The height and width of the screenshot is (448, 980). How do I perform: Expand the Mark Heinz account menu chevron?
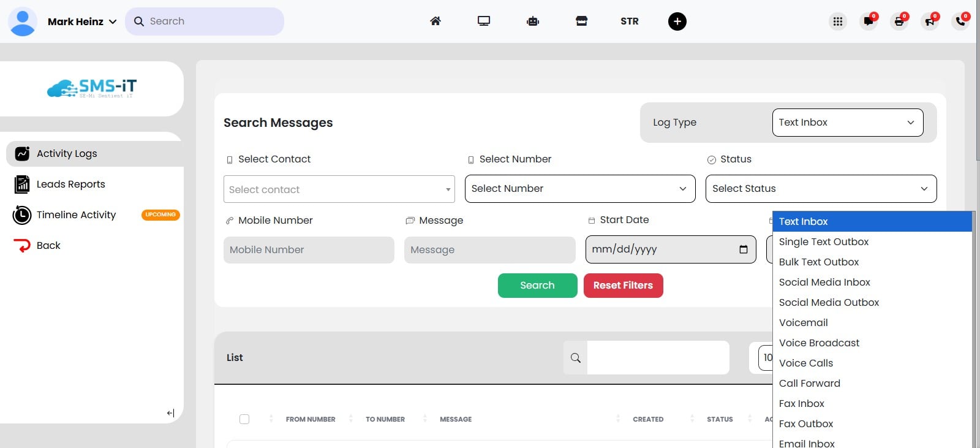coord(113,21)
